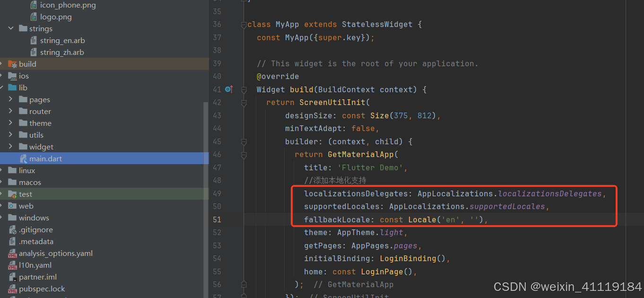Image resolution: width=644 pixels, height=298 pixels.
Task: Collapse the ScreenUtilInit block at line 42
Action: point(244,102)
